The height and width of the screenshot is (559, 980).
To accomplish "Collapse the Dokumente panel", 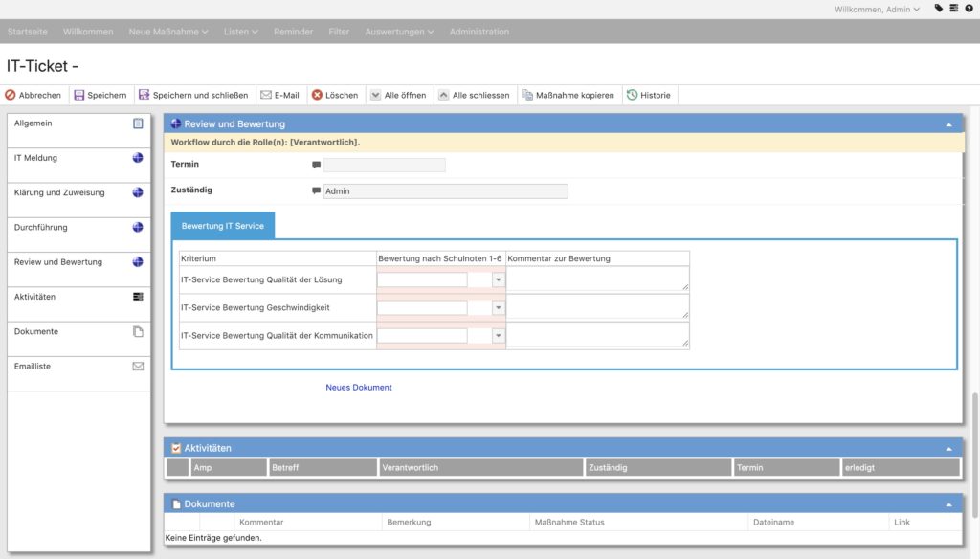I will click(x=948, y=504).
